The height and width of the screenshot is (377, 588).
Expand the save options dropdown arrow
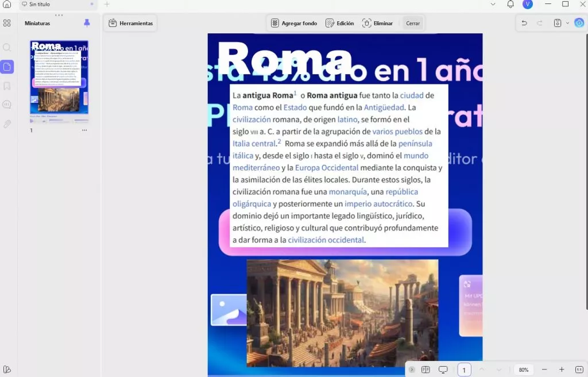click(x=567, y=23)
